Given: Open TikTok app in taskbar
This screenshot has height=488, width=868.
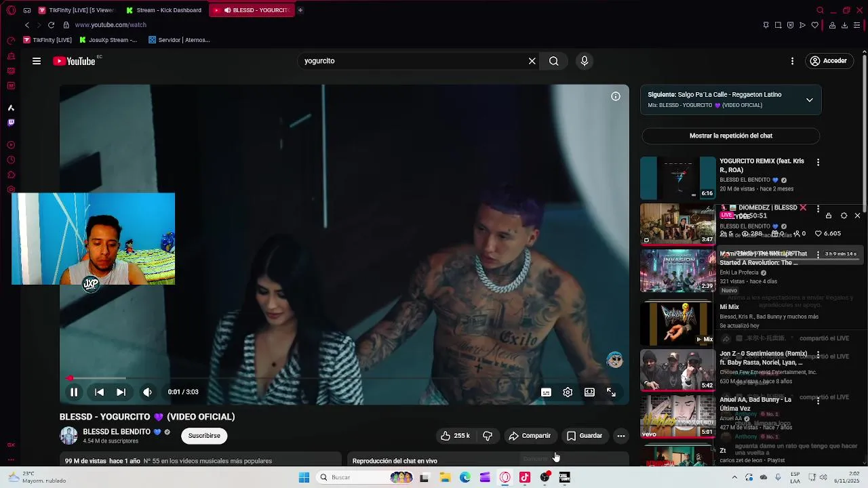Looking at the screenshot, I should point(525,477).
